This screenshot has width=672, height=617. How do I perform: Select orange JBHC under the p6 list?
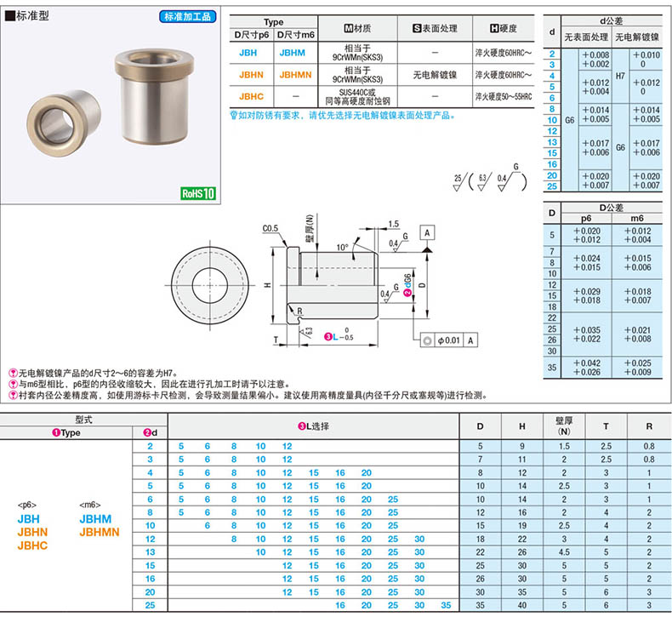pos(32,546)
